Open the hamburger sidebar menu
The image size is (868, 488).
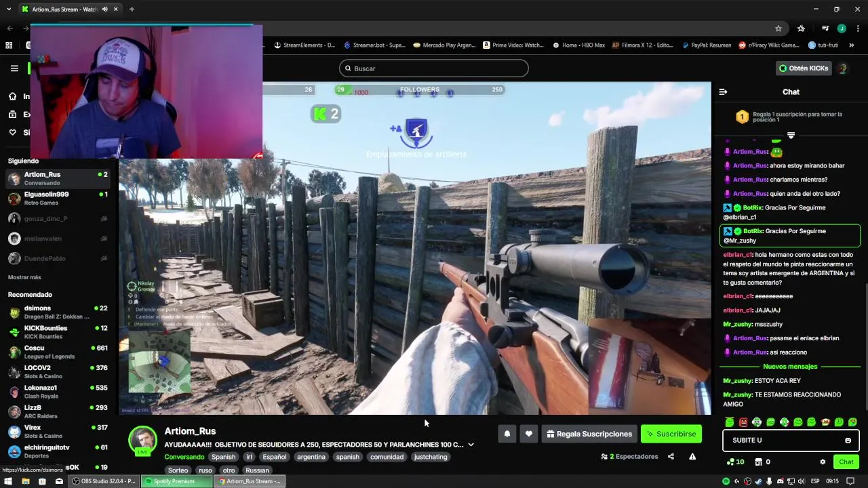coord(14,68)
